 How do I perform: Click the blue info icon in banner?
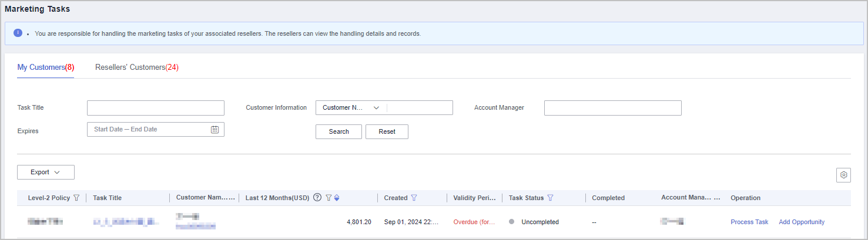click(x=18, y=33)
